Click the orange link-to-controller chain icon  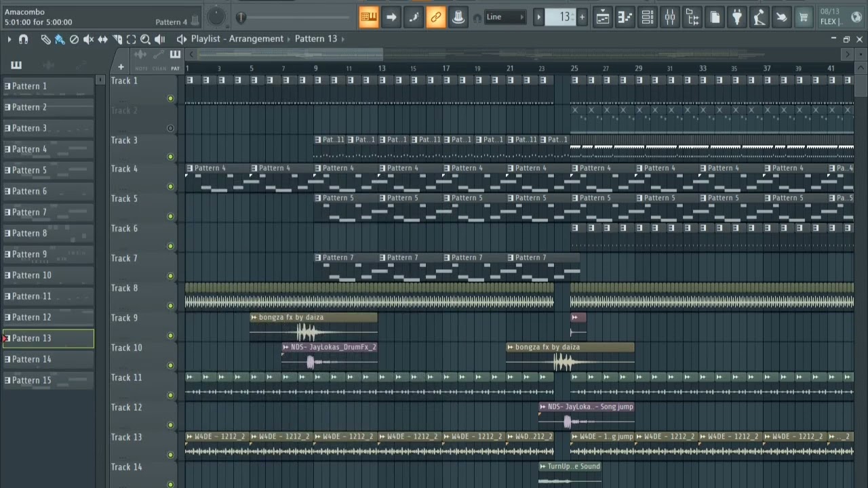[x=436, y=17]
